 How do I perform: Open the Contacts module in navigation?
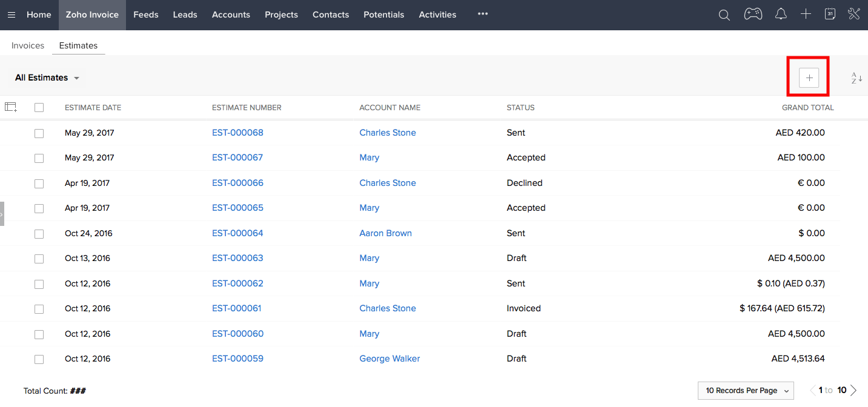[331, 15]
